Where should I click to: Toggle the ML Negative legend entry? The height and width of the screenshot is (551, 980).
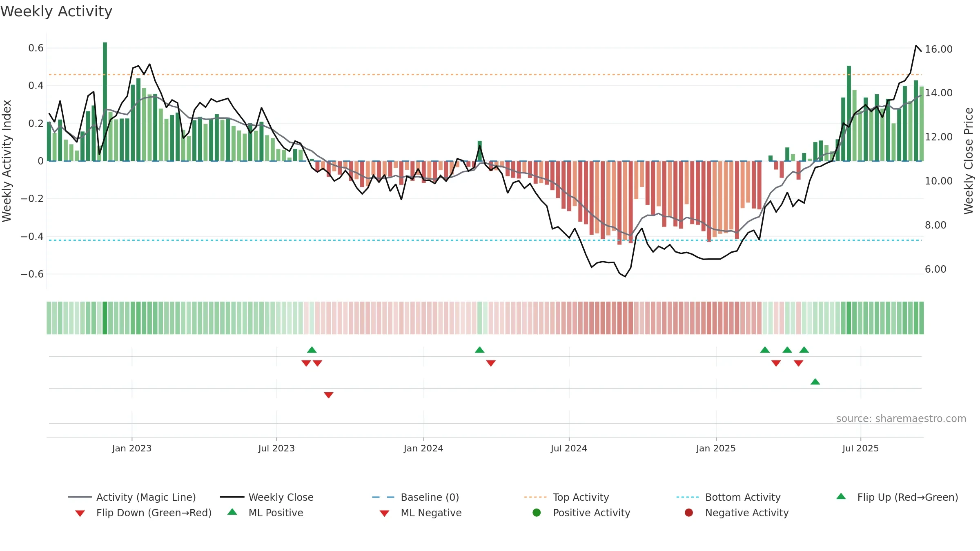click(x=421, y=513)
